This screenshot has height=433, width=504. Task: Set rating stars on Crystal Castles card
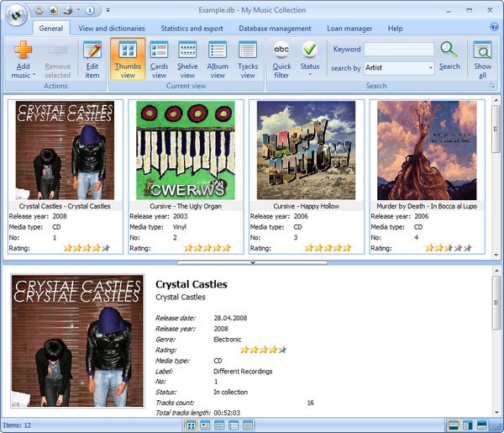[x=87, y=248]
